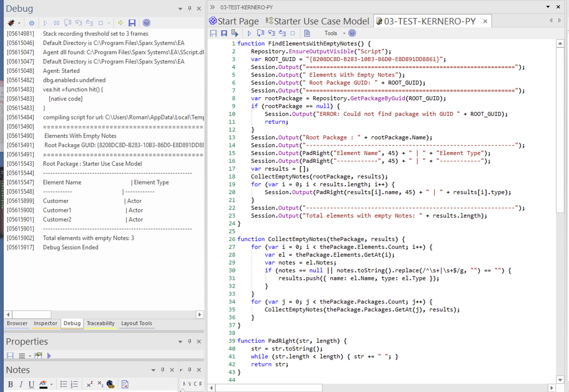Switch to the Traceability tab
The image size is (569, 392).
100,323
